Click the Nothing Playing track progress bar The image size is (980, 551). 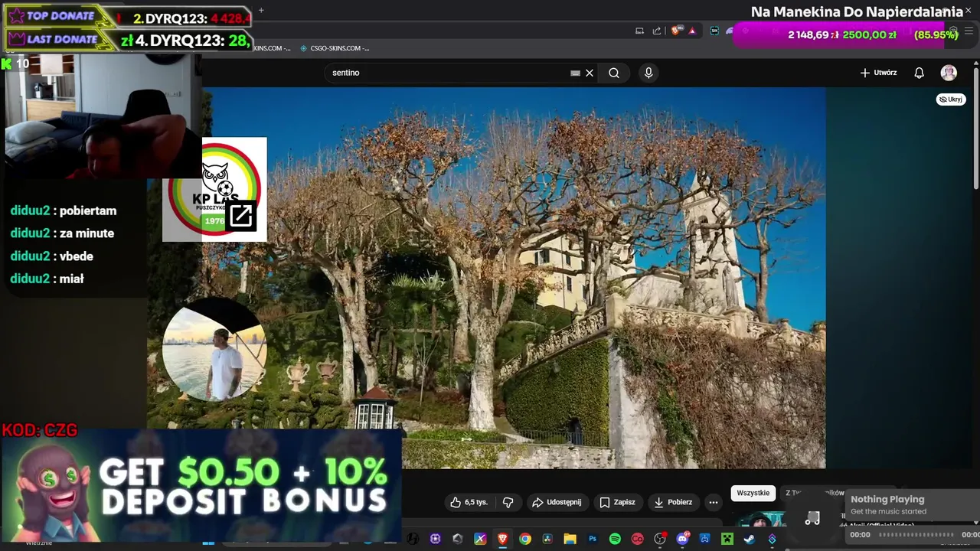[x=916, y=535]
